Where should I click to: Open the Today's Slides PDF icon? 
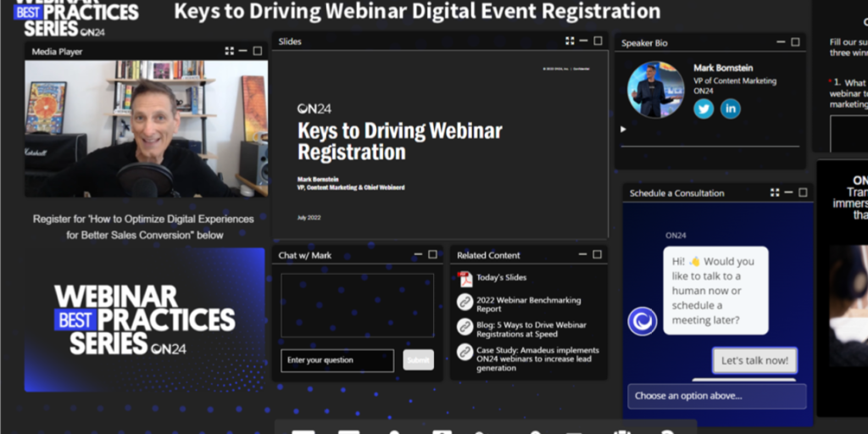(x=465, y=279)
